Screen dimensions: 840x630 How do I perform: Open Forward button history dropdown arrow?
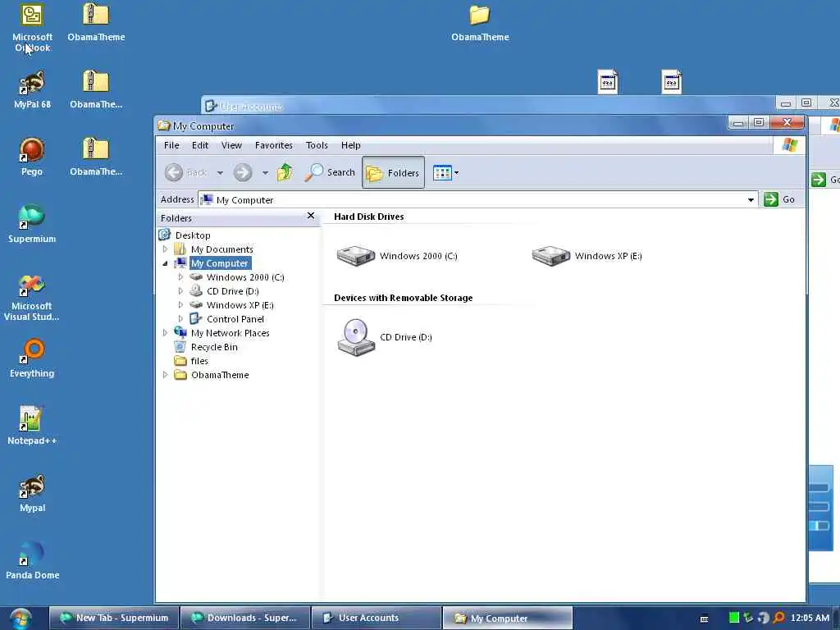(265, 173)
